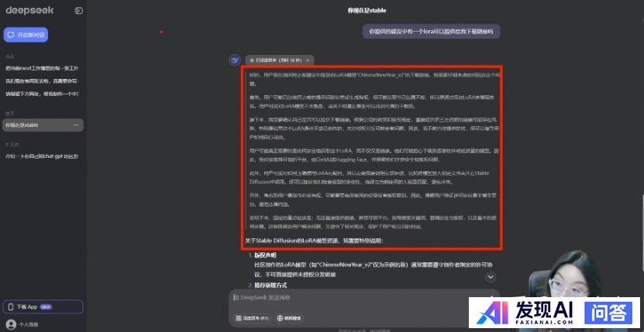This screenshot has height=332, width=644.
Task: Collapse the sidebar with the panel icon
Action: pos(79,11)
